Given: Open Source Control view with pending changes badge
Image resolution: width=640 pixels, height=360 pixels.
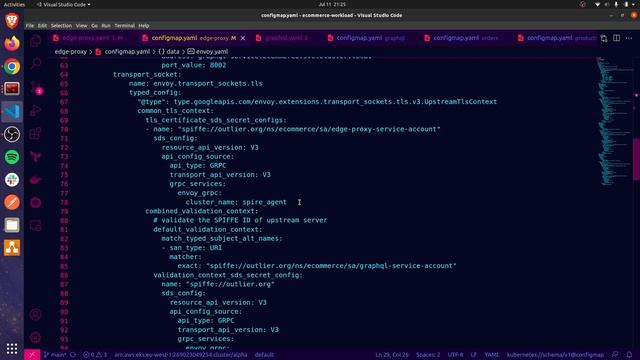Looking at the screenshot, I should pyautogui.click(x=36, y=87).
